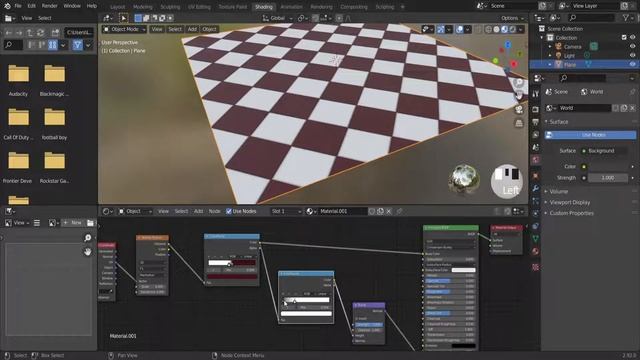
Task: Unlink Material.001 with X button
Action: 389,211
